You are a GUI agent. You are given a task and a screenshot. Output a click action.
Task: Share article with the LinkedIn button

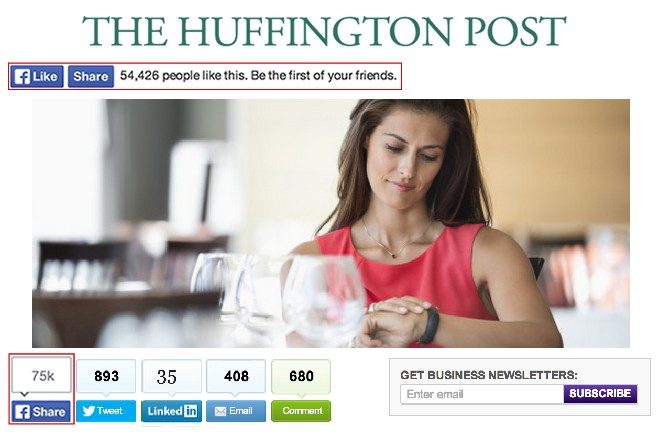[x=171, y=411]
